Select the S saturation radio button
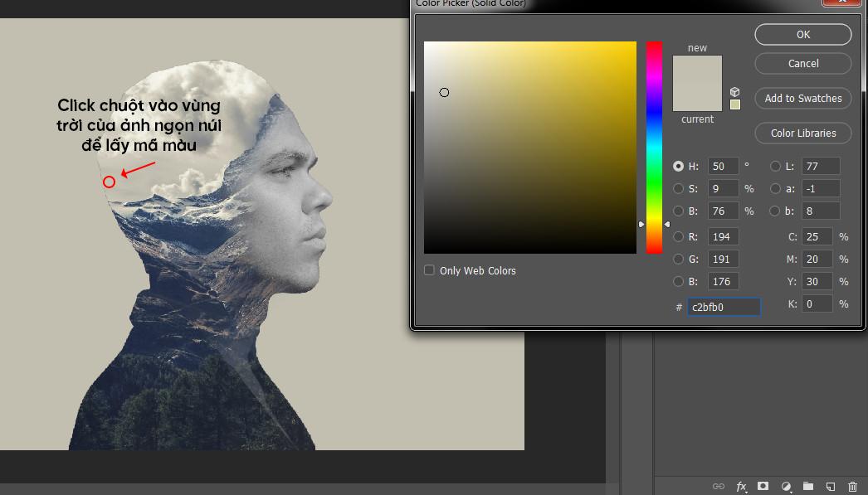Screen dimensions: 868x495 679,188
